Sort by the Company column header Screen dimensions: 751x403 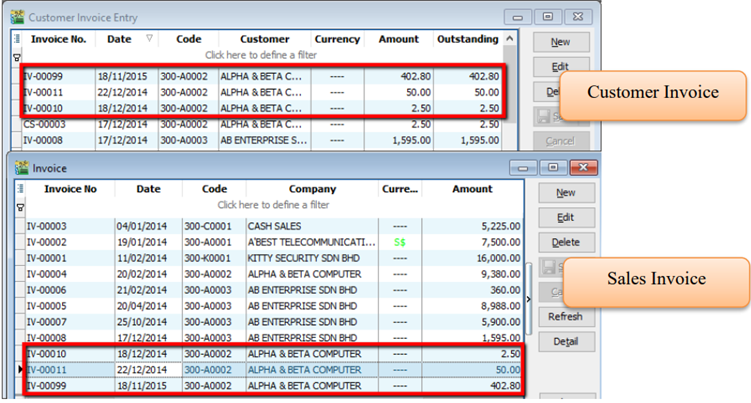pos(311,188)
